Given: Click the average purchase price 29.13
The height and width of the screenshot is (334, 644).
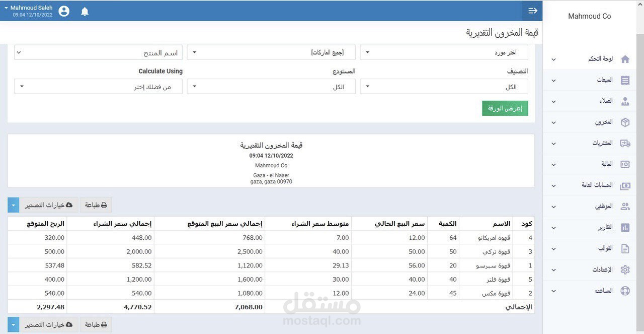Looking at the screenshot, I should (x=341, y=265).
